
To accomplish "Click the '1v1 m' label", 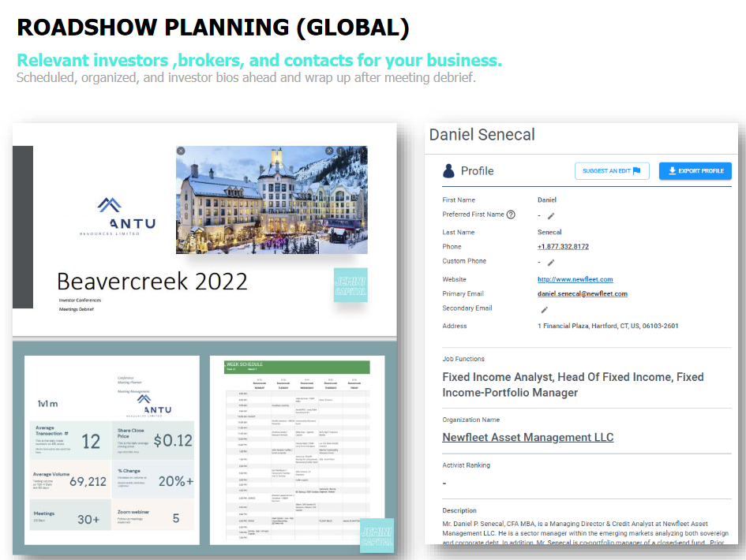I will [47, 404].
